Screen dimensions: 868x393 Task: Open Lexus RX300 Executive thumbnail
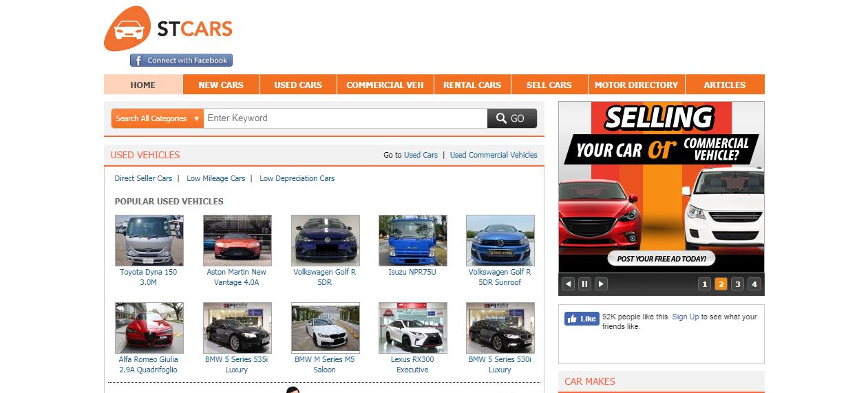(413, 328)
